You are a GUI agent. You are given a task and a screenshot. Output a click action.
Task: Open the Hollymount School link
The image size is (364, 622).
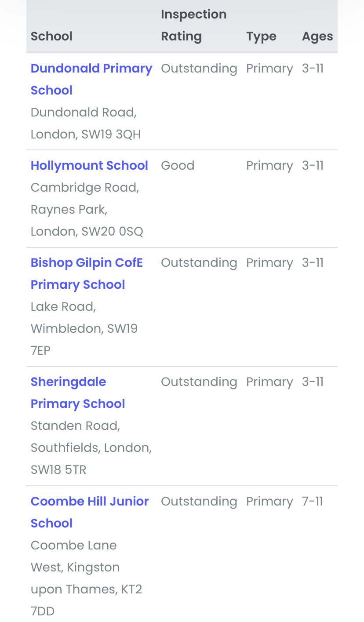pos(89,166)
